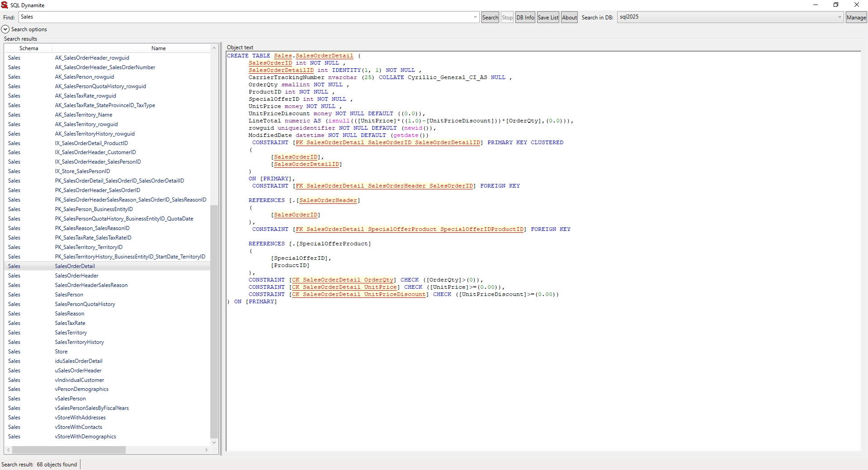Image resolution: width=868 pixels, height=470 pixels.
Task: Click in the Find text field
Action: pos(244,17)
